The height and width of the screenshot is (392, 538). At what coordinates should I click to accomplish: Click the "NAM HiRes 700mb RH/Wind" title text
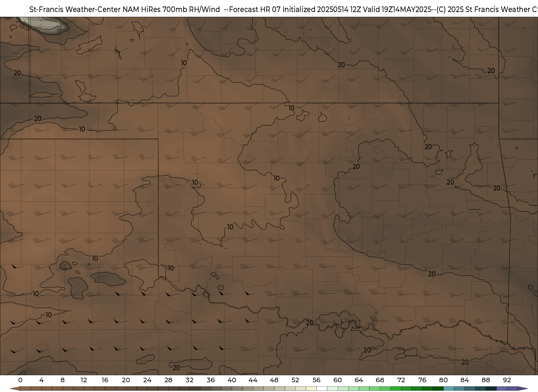(x=171, y=10)
